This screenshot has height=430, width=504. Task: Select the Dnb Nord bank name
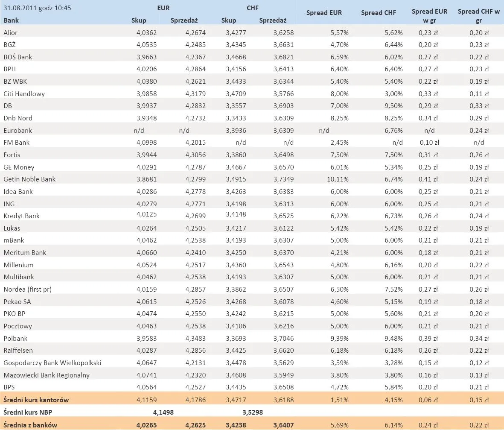tap(17, 118)
